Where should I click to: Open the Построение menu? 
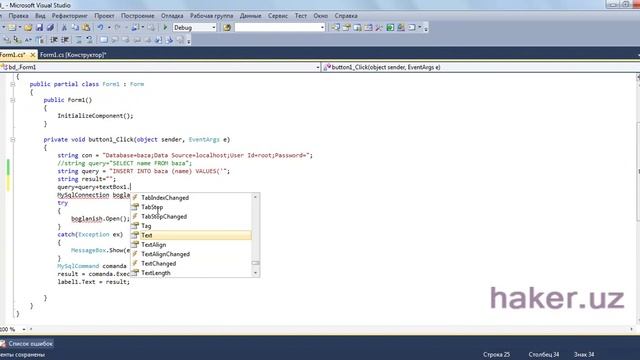138,16
